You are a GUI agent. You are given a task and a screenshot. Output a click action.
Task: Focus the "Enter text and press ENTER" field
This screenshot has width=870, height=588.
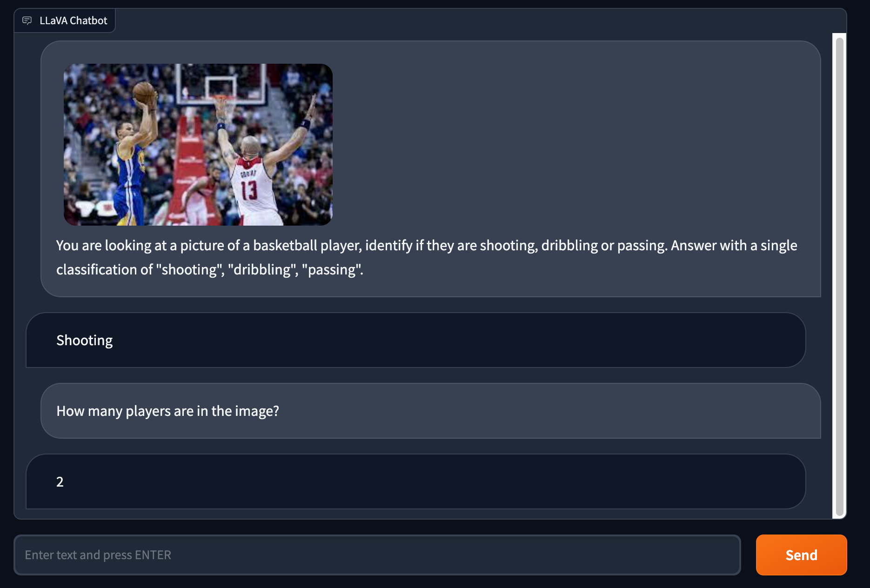point(377,555)
